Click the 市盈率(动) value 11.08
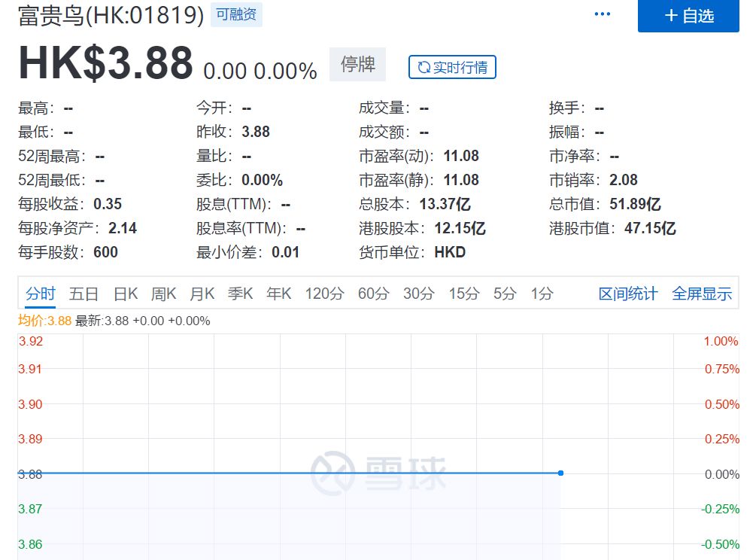The height and width of the screenshot is (560, 756). tap(461, 156)
